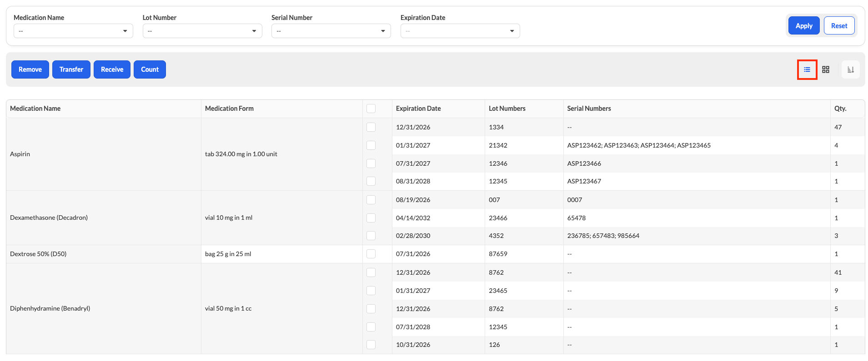Viewport: 868px width, 361px height.
Task: Click the Receive button
Action: (112, 69)
